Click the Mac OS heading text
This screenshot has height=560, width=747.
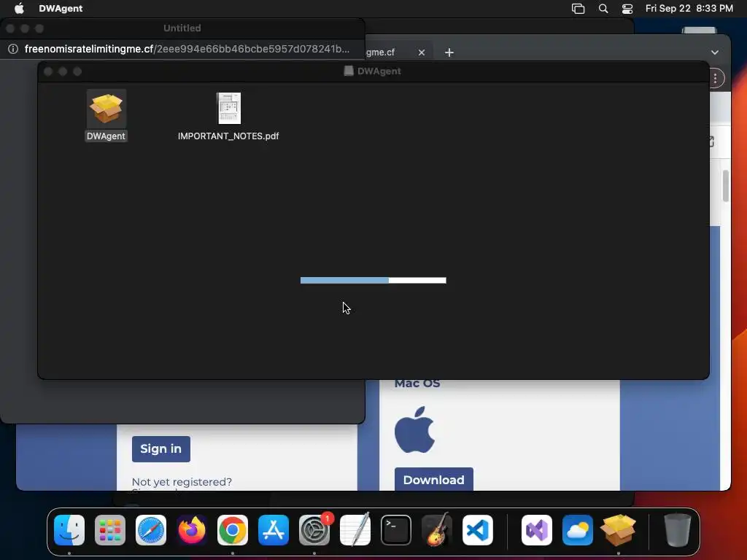coord(417,384)
